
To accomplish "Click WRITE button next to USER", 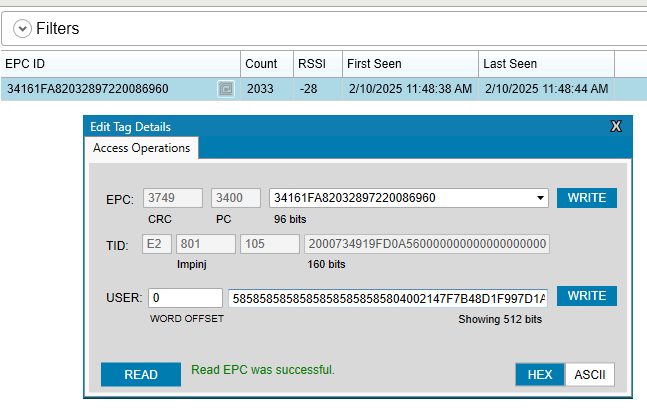I will pyautogui.click(x=587, y=296).
